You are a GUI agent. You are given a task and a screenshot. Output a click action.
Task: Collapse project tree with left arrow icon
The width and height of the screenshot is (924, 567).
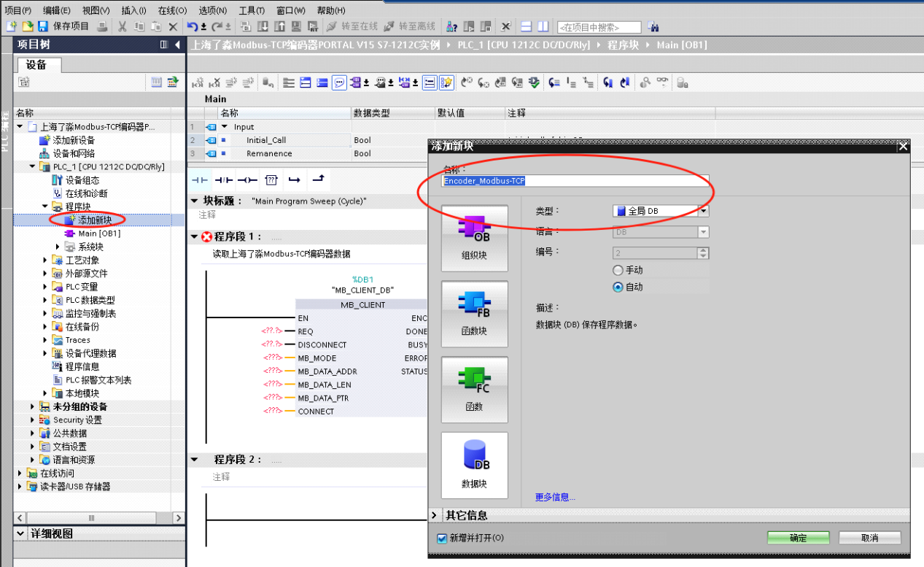[x=177, y=45]
